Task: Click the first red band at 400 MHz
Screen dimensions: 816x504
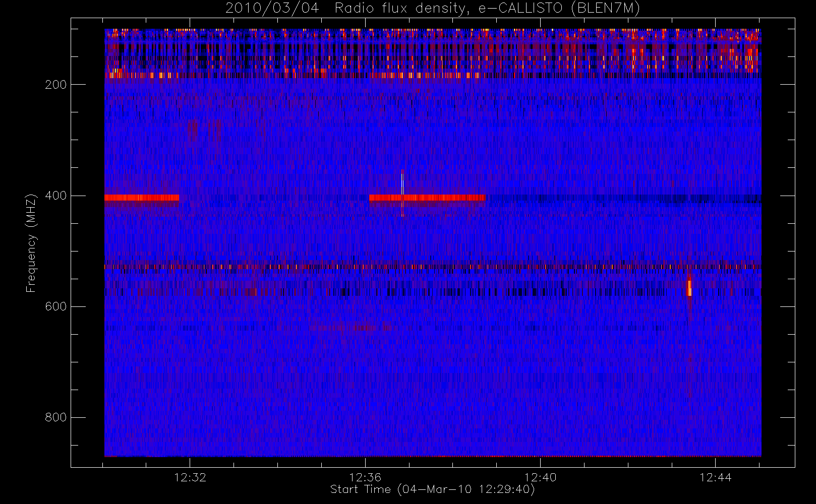Action: click(142, 198)
